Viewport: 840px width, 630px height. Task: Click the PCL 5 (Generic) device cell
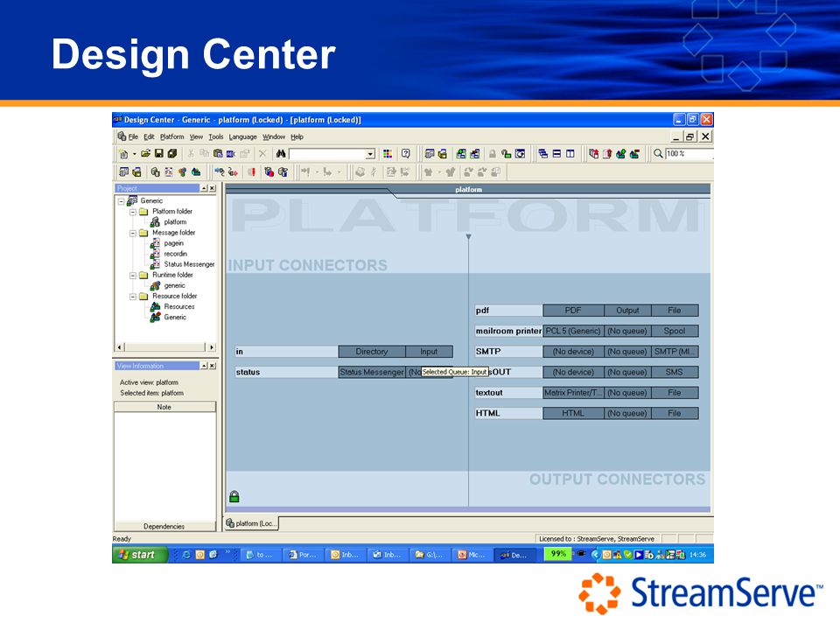[573, 331]
